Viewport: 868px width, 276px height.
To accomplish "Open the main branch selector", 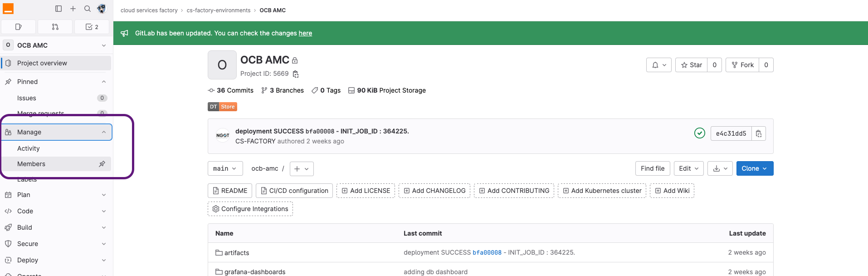I will (x=225, y=168).
